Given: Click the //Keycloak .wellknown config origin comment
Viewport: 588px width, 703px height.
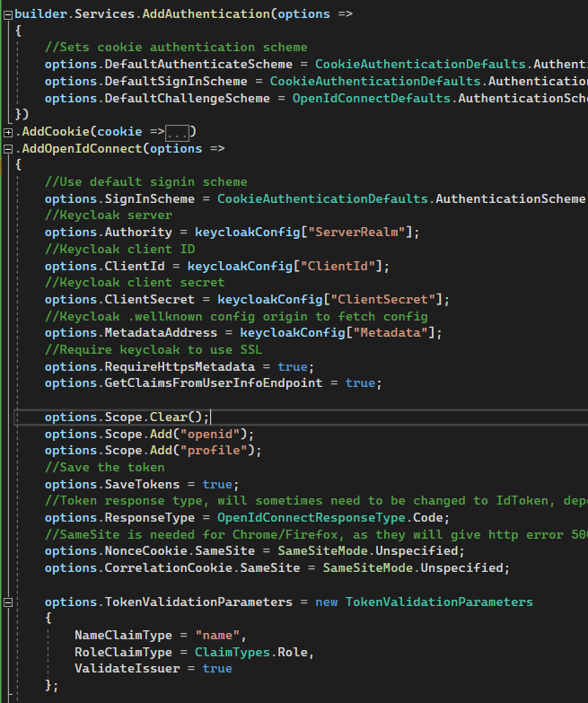Looking at the screenshot, I should (236, 316).
